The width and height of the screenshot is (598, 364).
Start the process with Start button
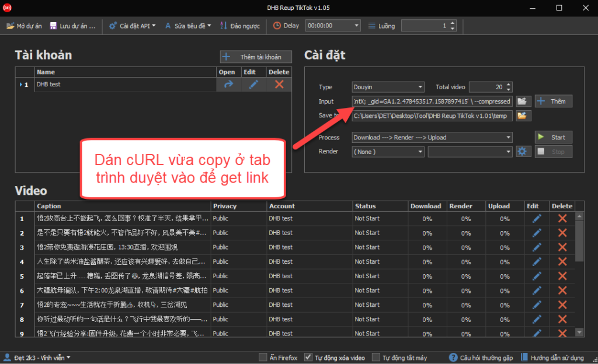[x=554, y=138]
